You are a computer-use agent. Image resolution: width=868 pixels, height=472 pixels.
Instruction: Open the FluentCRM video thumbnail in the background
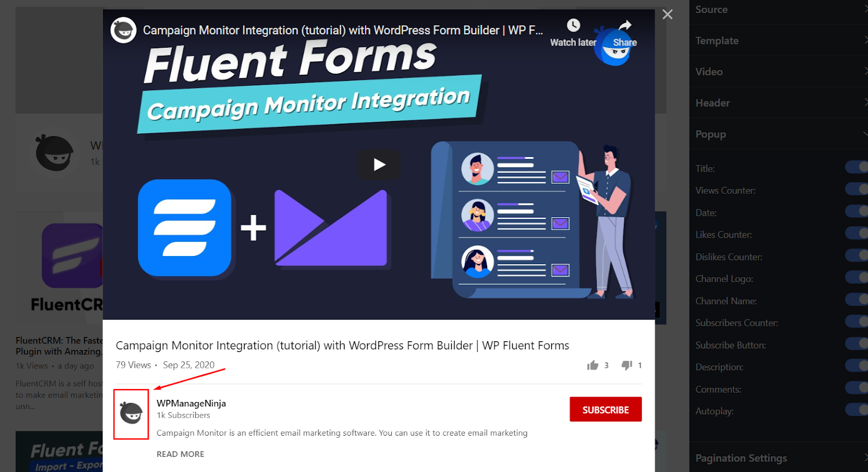click(60, 269)
